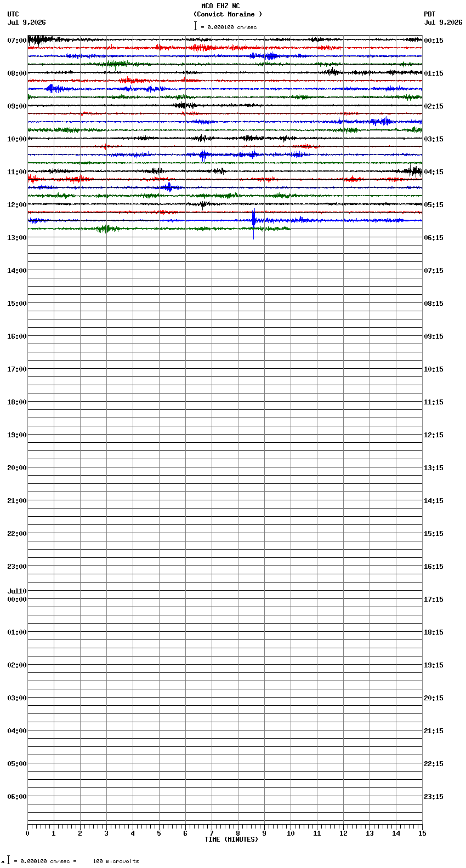Viewport: 466px width, 868px height.
Task: Click the '00:15' PDT time label
Action: tap(434, 41)
